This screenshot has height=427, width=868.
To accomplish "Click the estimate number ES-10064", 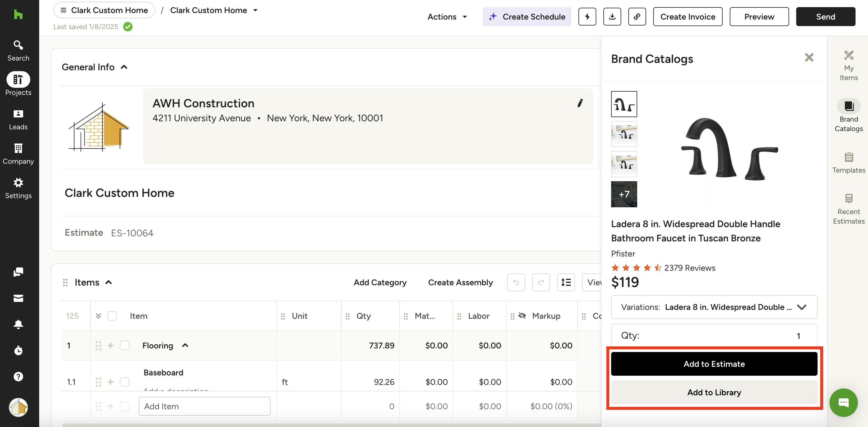I will click(132, 233).
